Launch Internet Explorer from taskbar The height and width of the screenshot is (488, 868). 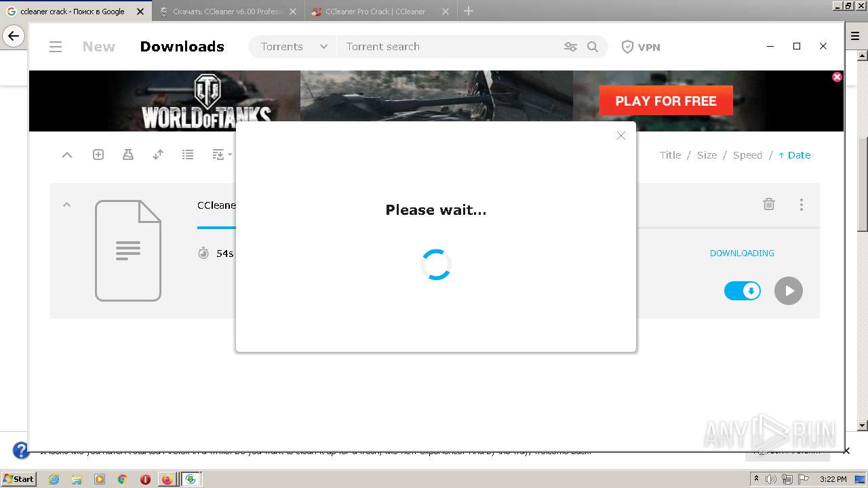[54, 479]
